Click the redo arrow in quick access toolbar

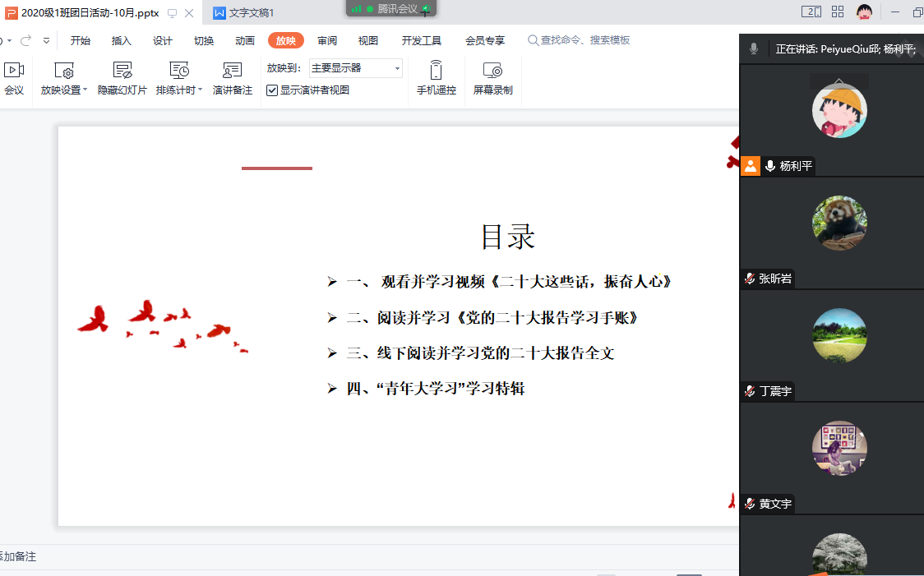(26, 40)
